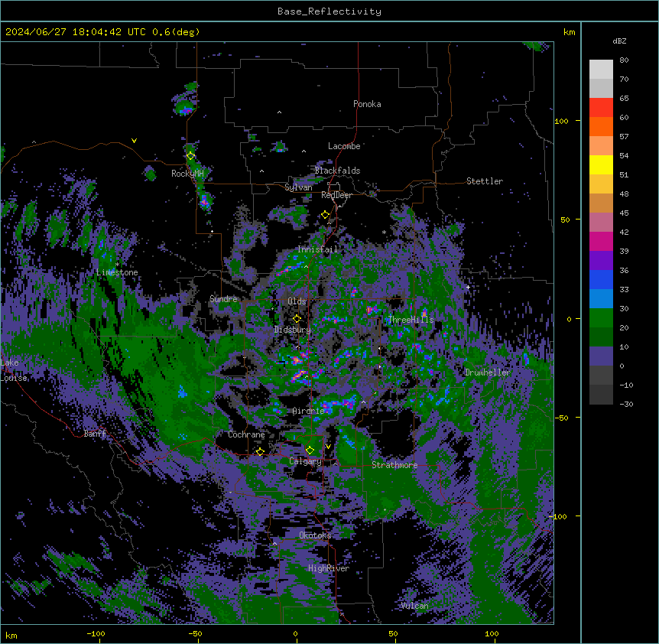The height and width of the screenshot is (644, 659).
Task: Click the yellow diamond marker near RockyMH
Action: 190,156
